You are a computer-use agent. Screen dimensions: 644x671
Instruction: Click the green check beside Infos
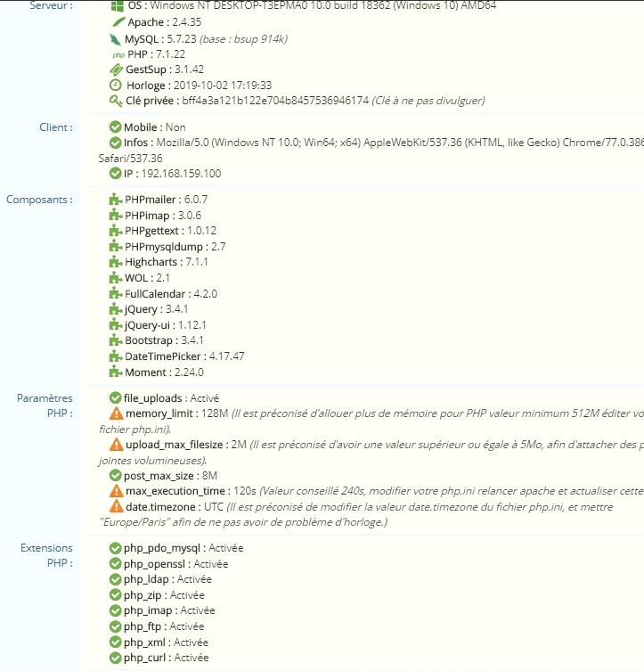115,143
